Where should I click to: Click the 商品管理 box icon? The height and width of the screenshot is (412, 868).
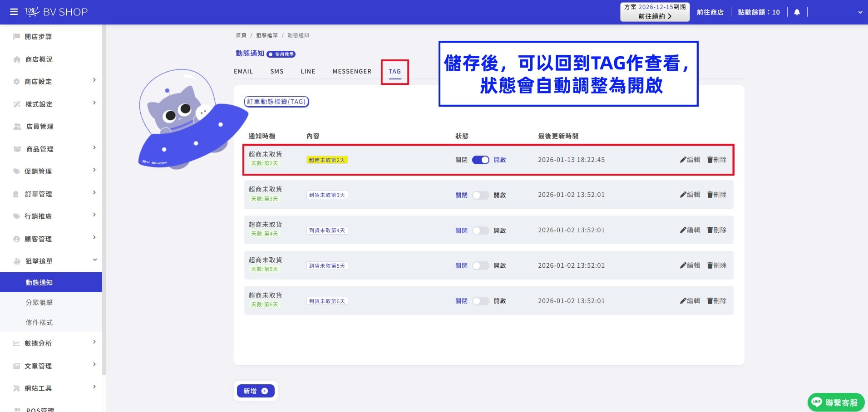17,149
